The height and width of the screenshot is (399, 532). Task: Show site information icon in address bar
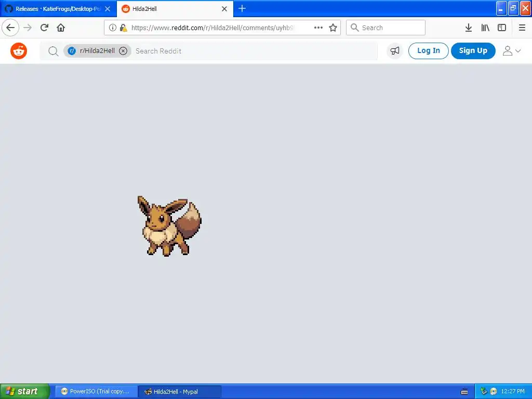(x=113, y=28)
